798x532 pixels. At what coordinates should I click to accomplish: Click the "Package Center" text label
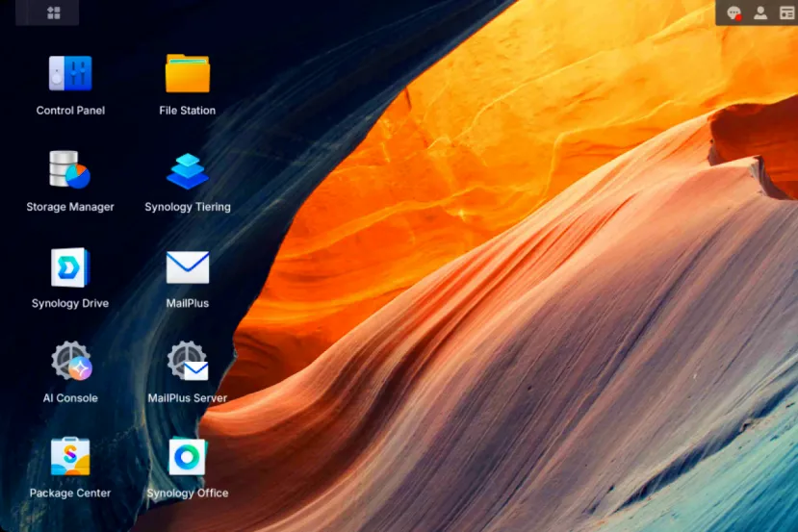70,494
